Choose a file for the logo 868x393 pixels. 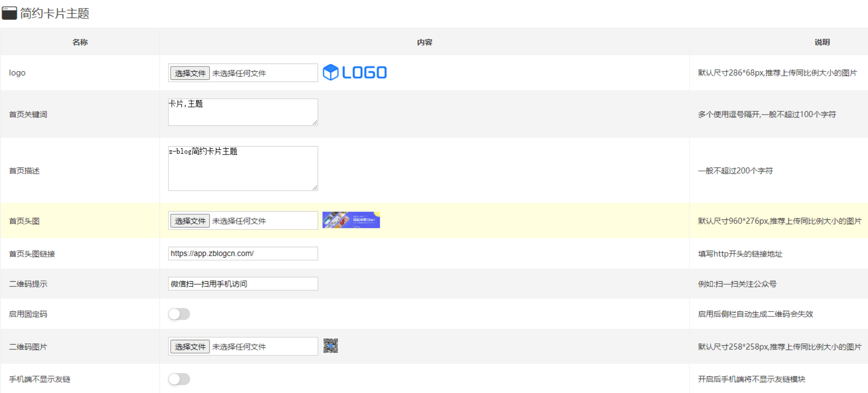[190, 73]
